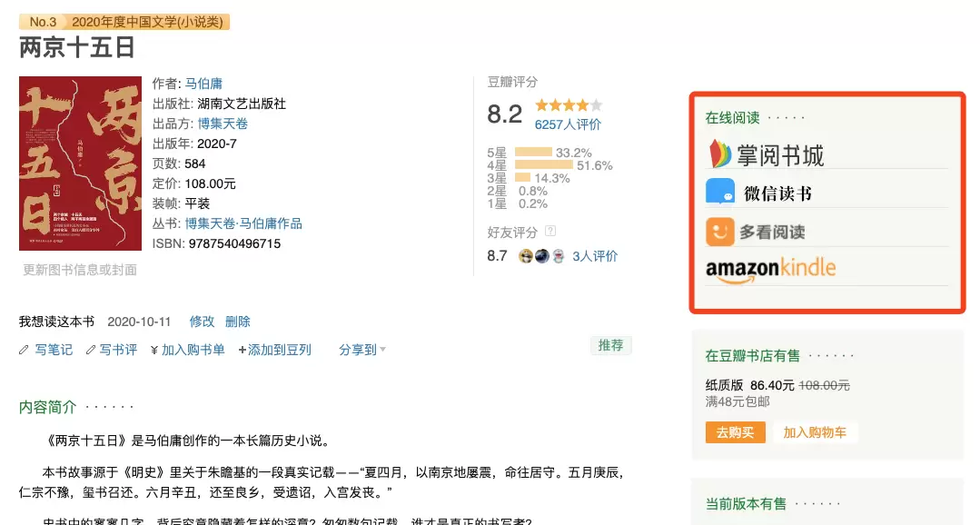Open 6257人评价 ratings link

tap(568, 124)
